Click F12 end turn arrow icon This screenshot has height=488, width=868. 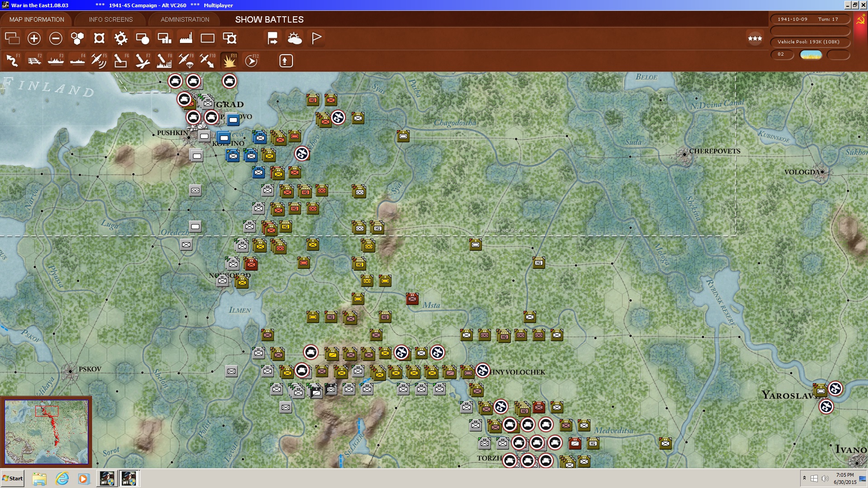click(x=251, y=61)
